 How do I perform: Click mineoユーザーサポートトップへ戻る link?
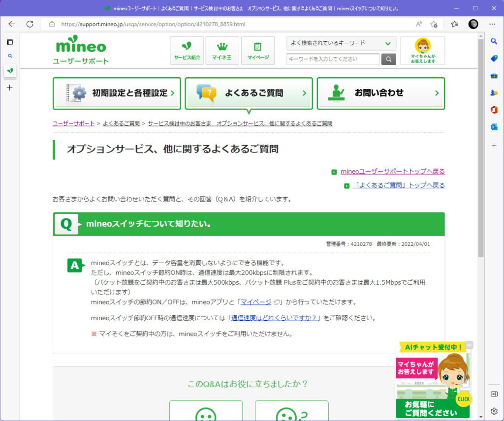pyautogui.click(x=392, y=172)
